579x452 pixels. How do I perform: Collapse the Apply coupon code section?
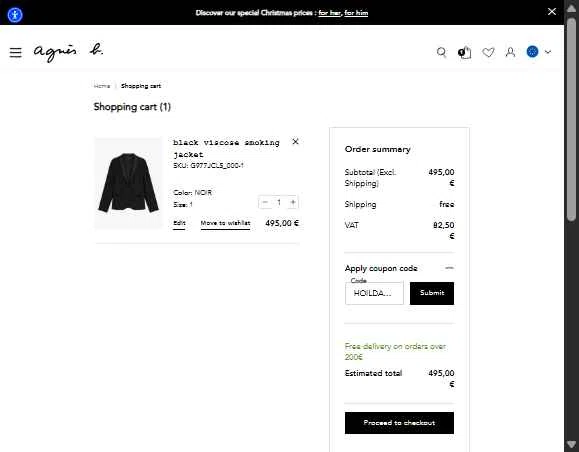[449, 268]
